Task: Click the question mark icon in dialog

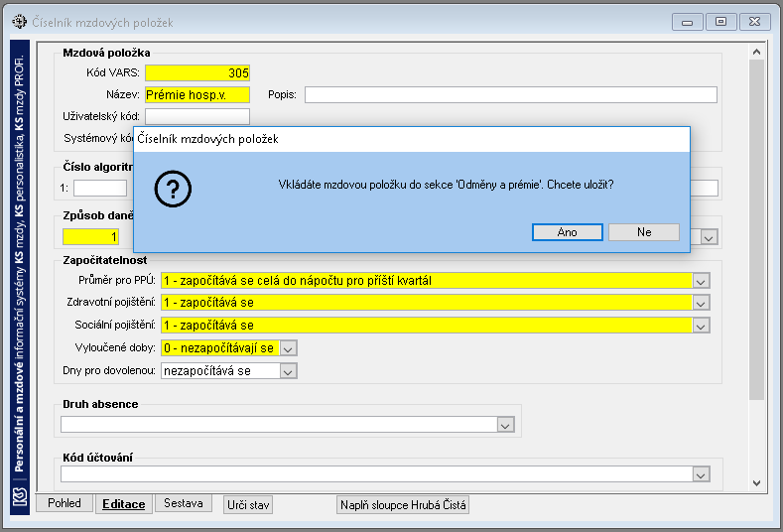Action: point(173,189)
